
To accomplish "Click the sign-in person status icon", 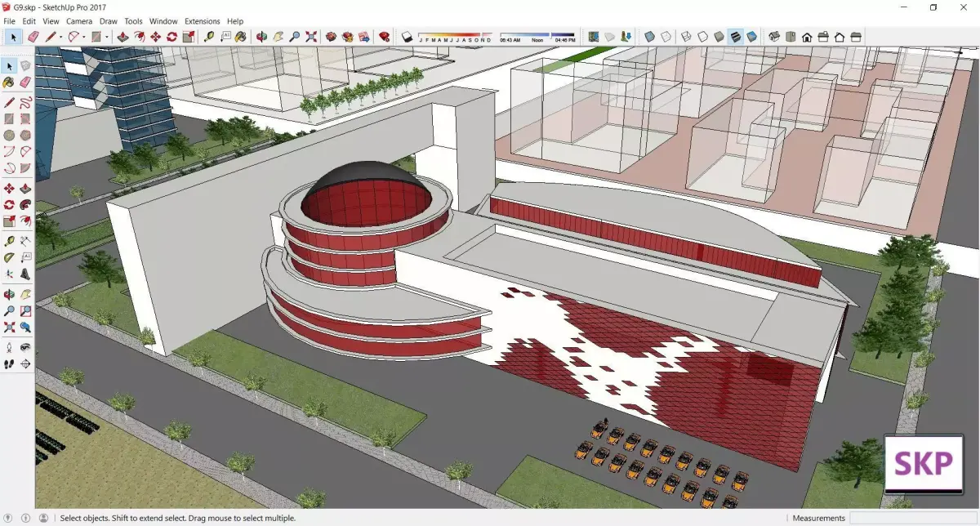I will pos(42,518).
